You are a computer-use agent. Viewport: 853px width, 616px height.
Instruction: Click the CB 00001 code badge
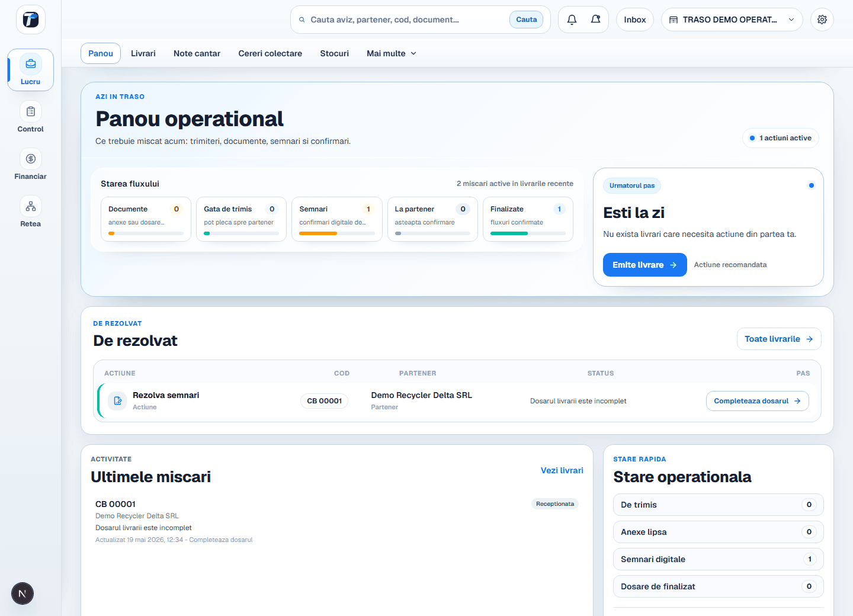pyautogui.click(x=325, y=401)
